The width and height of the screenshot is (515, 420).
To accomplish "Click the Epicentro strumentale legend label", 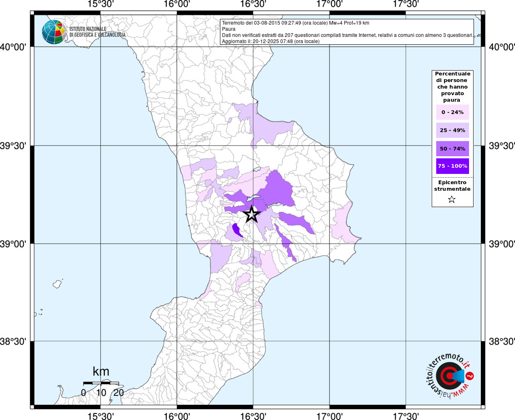I will point(452,186).
